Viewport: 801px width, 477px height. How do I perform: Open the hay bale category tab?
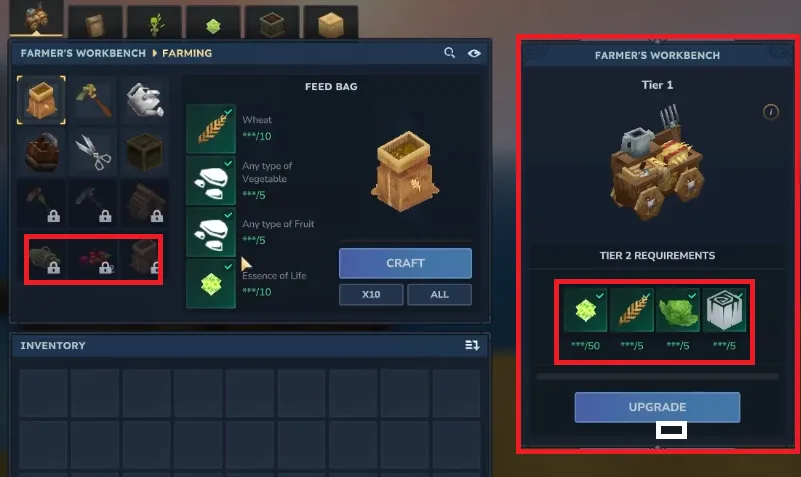331,23
